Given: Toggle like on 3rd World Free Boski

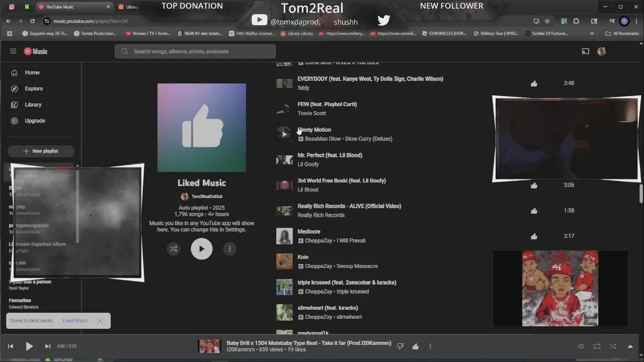Looking at the screenshot, I should 534,185.
